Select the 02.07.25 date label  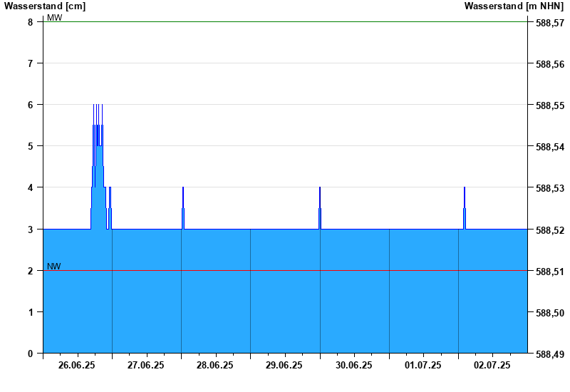[x=492, y=365]
